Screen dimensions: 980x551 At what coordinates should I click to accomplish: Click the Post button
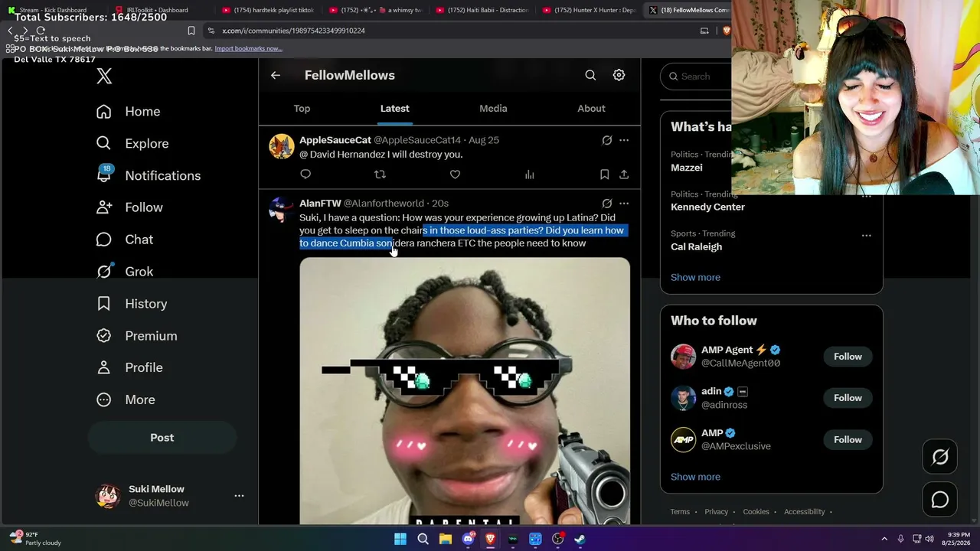[162, 438]
